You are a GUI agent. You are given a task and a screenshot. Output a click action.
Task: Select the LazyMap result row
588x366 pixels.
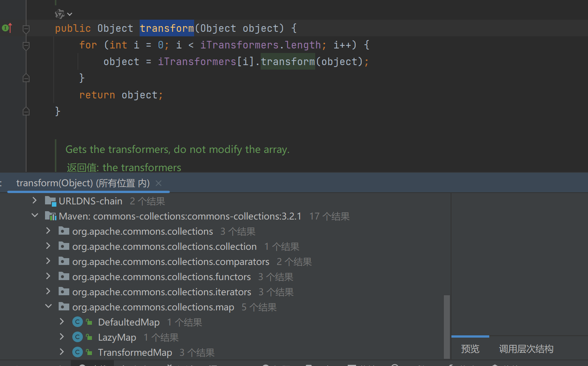[x=225, y=337]
